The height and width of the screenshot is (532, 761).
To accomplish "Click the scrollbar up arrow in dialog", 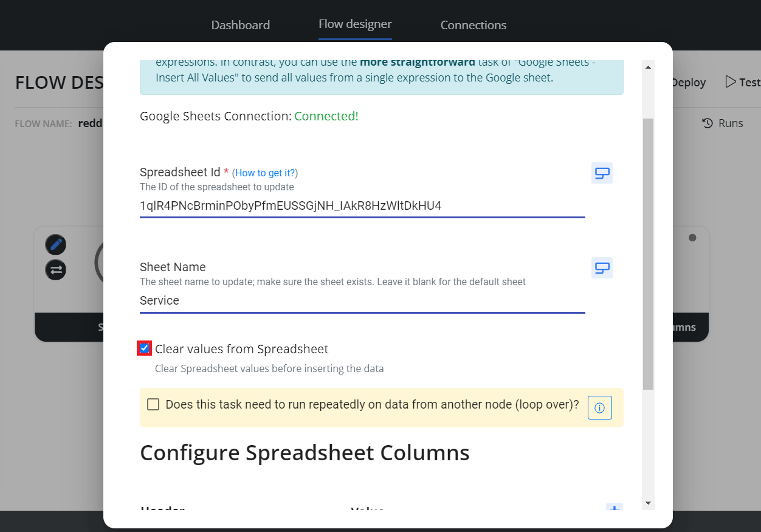I will pos(648,67).
